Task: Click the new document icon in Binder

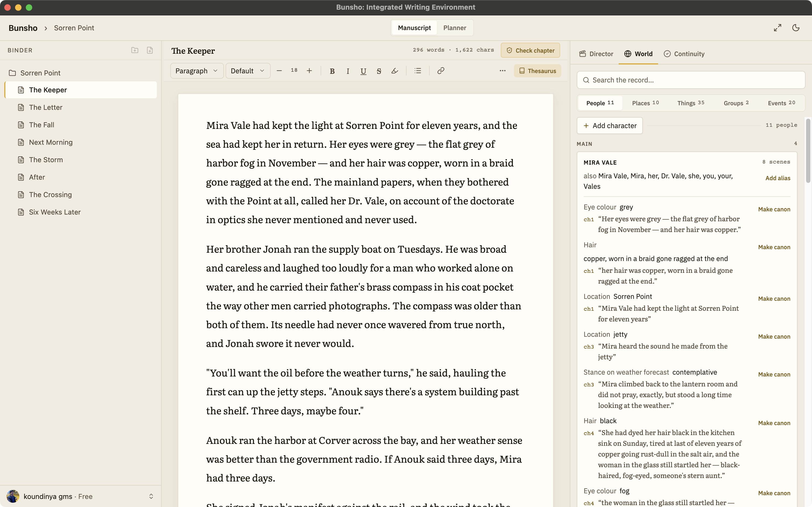Action: point(150,50)
